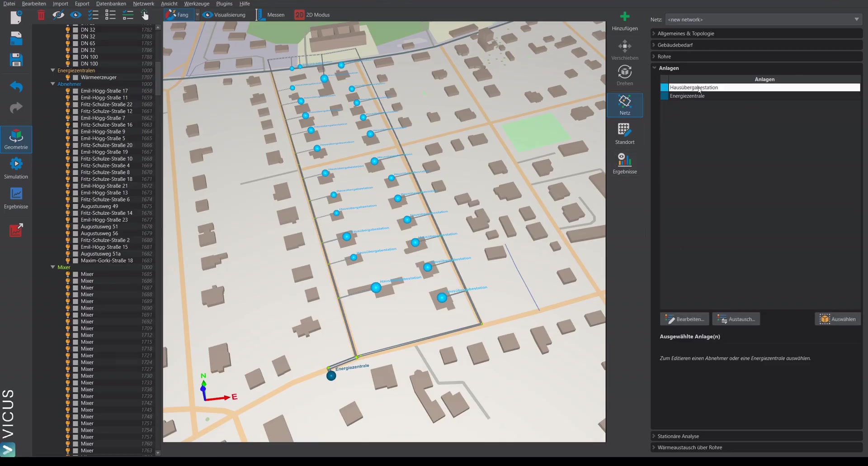Viewport: 868px width, 466px height.
Task: Redo the last action
Action: click(x=16, y=108)
